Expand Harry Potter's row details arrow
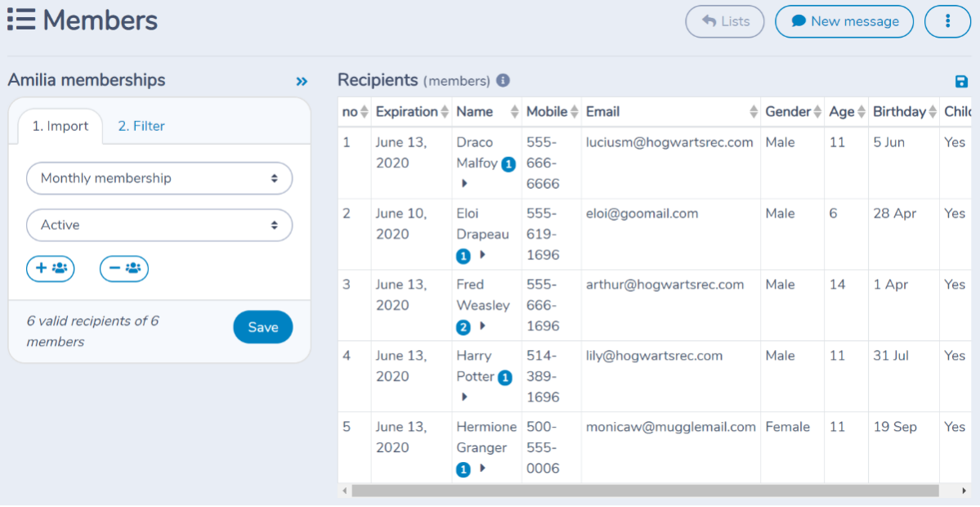 pyautogui.click(x=463, y=397)
